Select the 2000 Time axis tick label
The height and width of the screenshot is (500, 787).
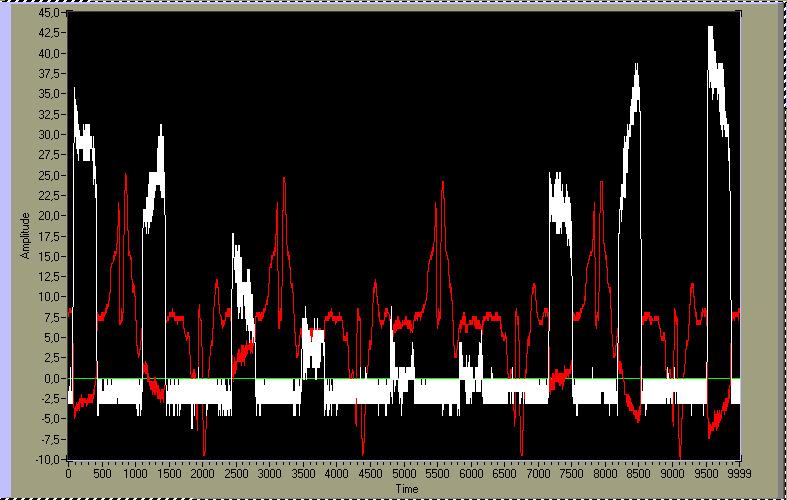203,473
